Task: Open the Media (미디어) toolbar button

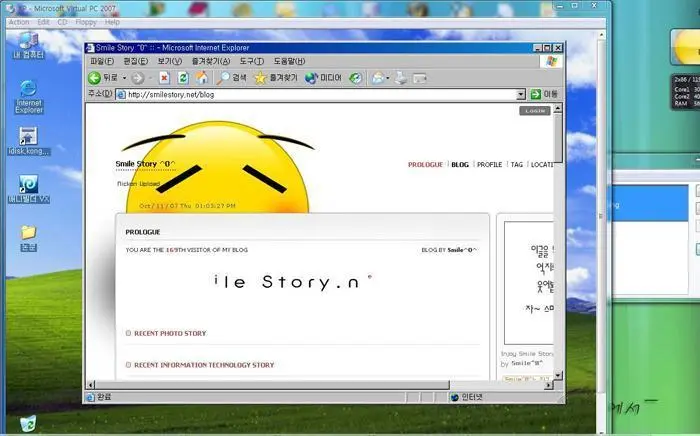Action: click(x=323, y=78)
